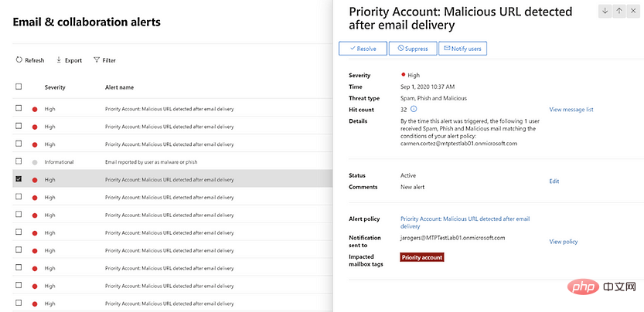
Task: Open the View message list link
Action: point(571,110)
